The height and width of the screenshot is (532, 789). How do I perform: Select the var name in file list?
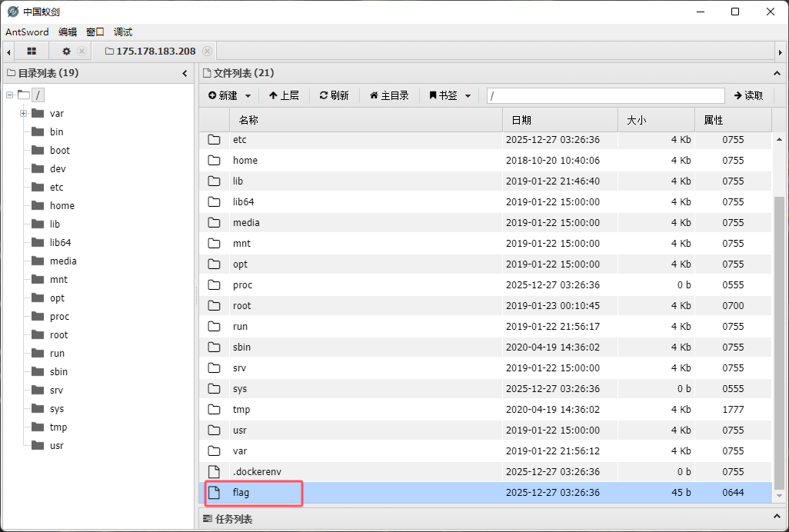[239, 451]
